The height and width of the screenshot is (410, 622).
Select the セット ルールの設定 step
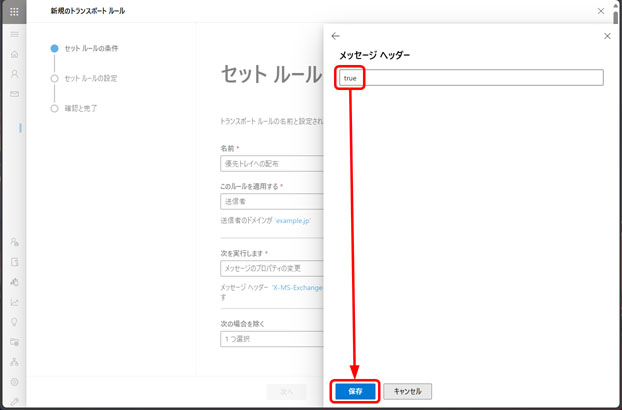tap(84, 78)
